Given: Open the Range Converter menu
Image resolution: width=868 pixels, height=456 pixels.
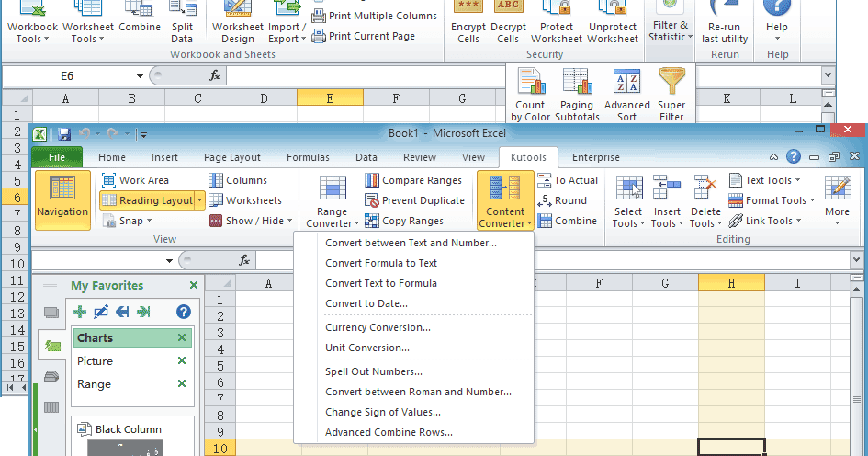Looking at the screenshot, I should (x=333, y=201).
